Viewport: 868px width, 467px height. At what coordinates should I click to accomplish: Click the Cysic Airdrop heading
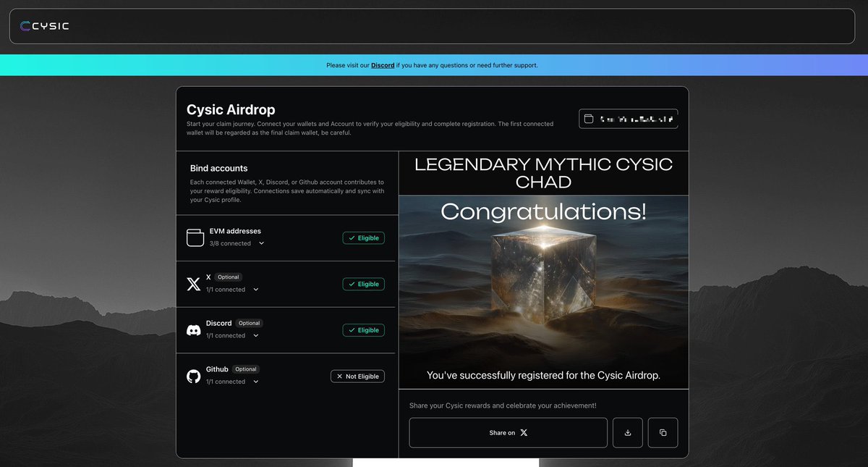point(231,110)
